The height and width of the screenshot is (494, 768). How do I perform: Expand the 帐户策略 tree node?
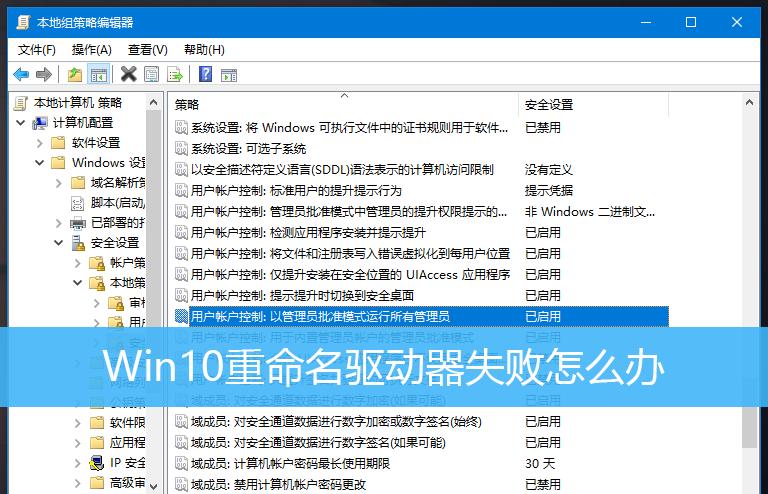click(77, 263)
